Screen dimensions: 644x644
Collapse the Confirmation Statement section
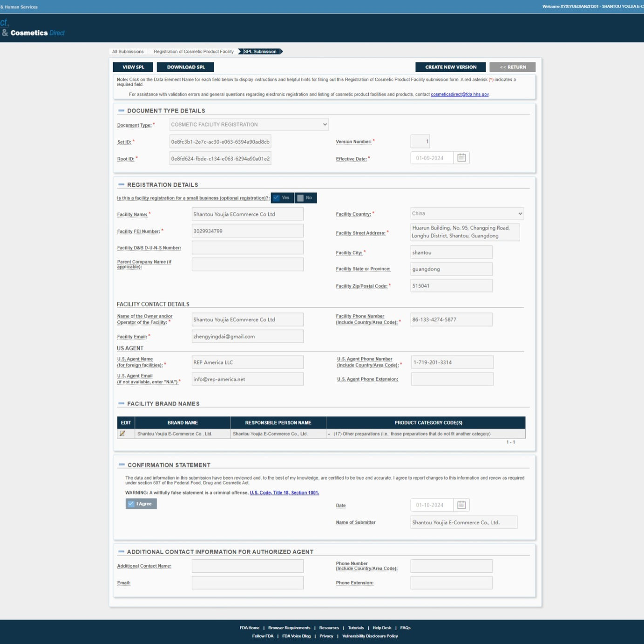click(122, 465)
